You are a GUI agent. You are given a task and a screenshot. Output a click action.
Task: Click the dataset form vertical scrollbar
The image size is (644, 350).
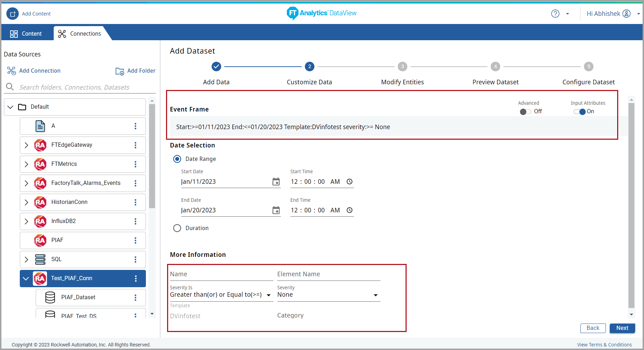(631, 205)
